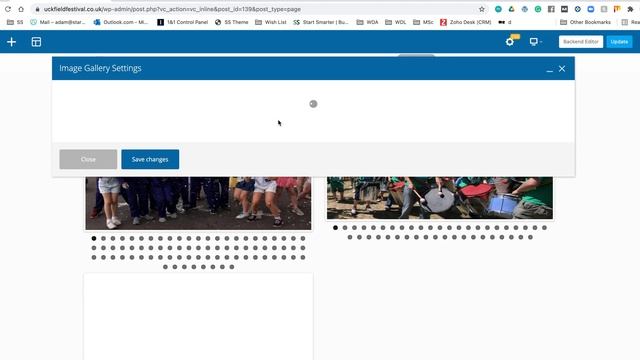This screenshot has height=360, width=640.
Task: Open page settings gear icon
Action: click(x=509, y=42)
